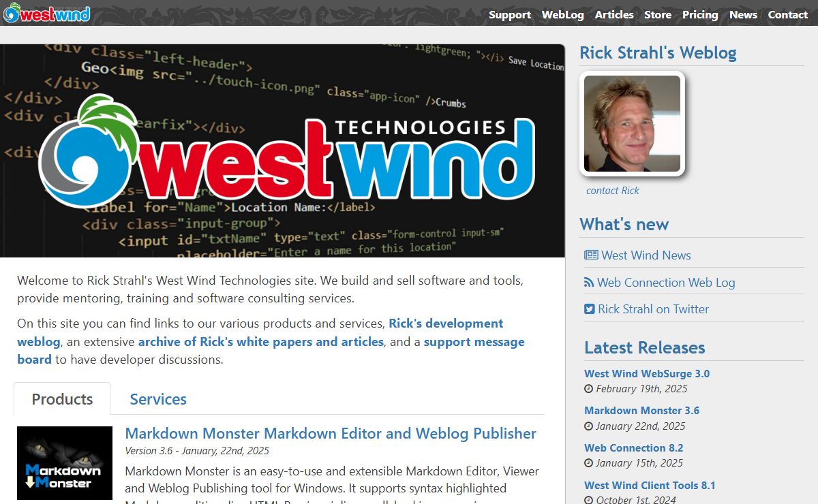Viewport: 818px width, 504px height.
Task: Open the Rick Strahl's Weblog heading link
Action: tap(658, 52)
